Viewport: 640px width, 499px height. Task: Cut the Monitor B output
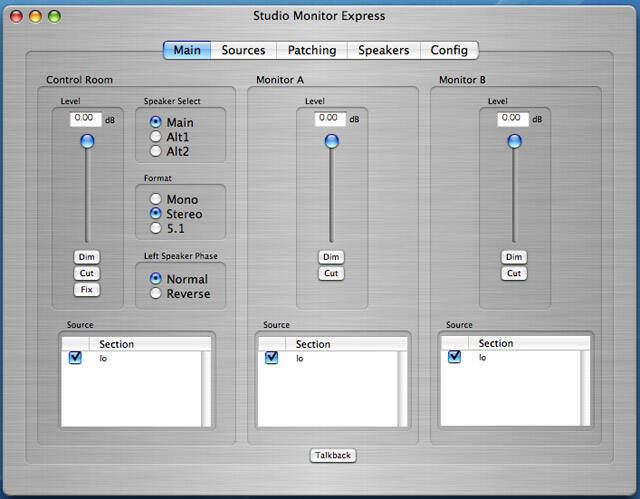(x=514, y=273)
